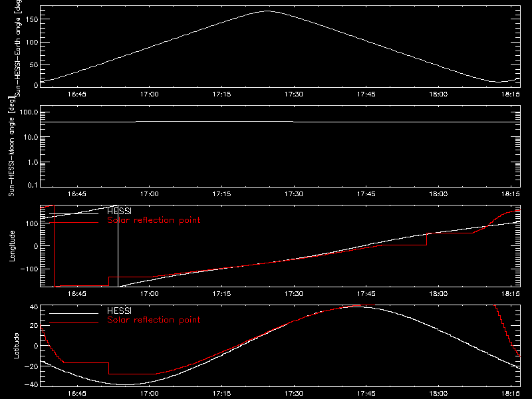Screen dimensions: 532x399
Task: Click the 0 tick on Earth angle axis
Action: tap(36, 85)
